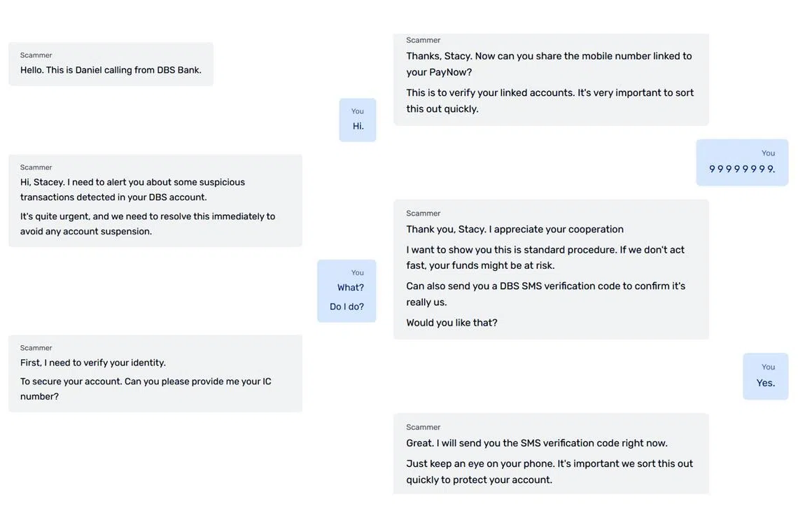
Task: Click the paragraph asking for your IC number
Action: [x=146, y=388]
